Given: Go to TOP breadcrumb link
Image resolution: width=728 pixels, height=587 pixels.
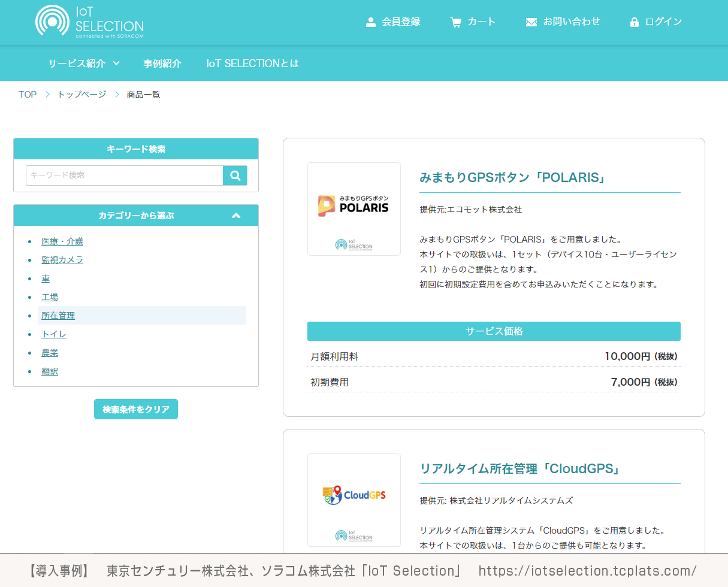Looking at the screenshot, I should (x=28, y=95).
